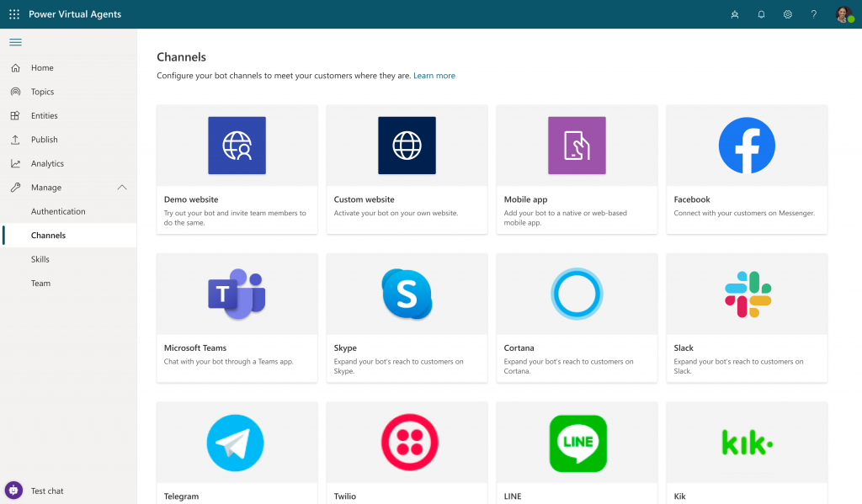Click the Publish upload icon
Screen dimensions: 862x504
[x=15, y=140]
